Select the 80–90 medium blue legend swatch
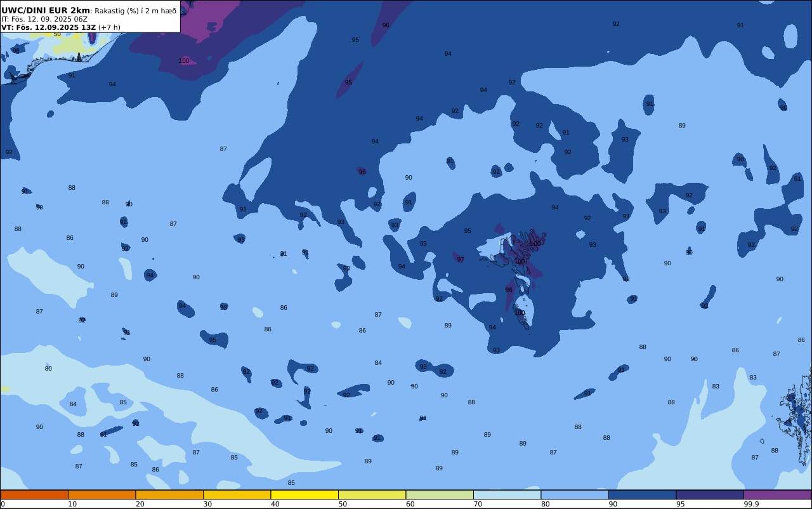812x509 pixels. 575,494
